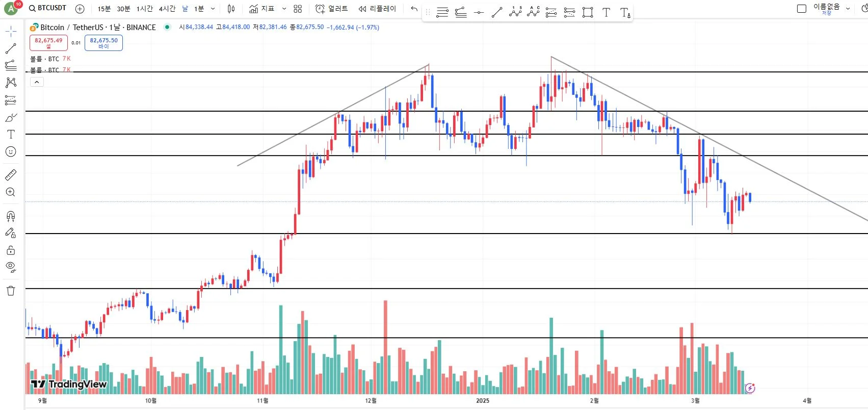Click the undo arrow icon
Image resolution: width=868 pixels, height=410 pixels.
(414, 9)
